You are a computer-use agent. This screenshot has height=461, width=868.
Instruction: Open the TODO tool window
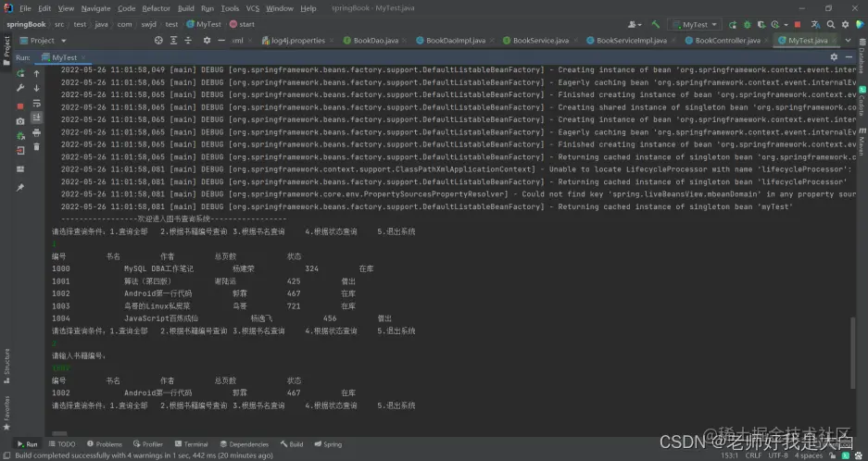(x=62, y=444)
